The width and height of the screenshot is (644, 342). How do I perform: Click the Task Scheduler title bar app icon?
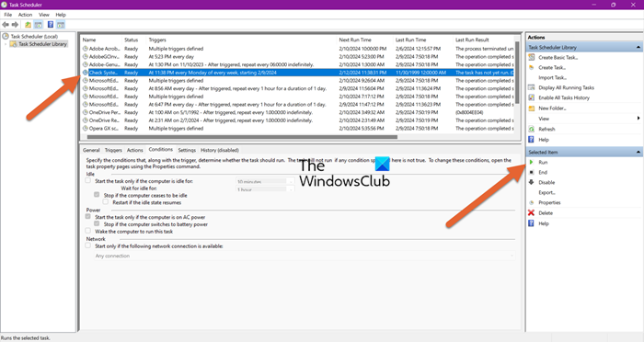click(x=4, y=5)
